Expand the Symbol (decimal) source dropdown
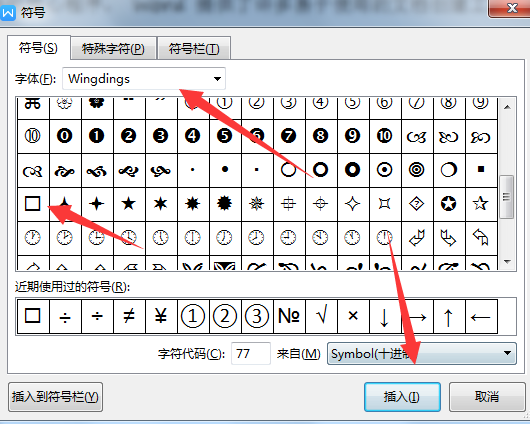This screenshot has height=424, width=530. pyautogui.click(x=421, y=353)
